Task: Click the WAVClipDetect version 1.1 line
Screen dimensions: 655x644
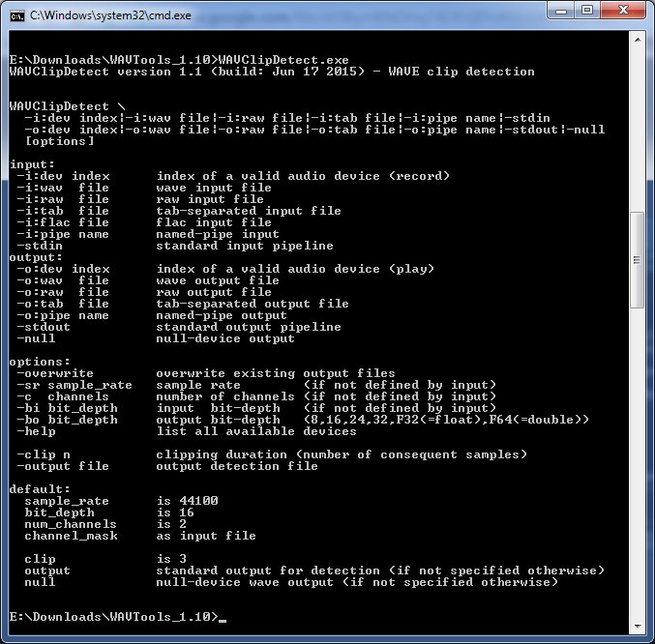Action: (272, 72)
